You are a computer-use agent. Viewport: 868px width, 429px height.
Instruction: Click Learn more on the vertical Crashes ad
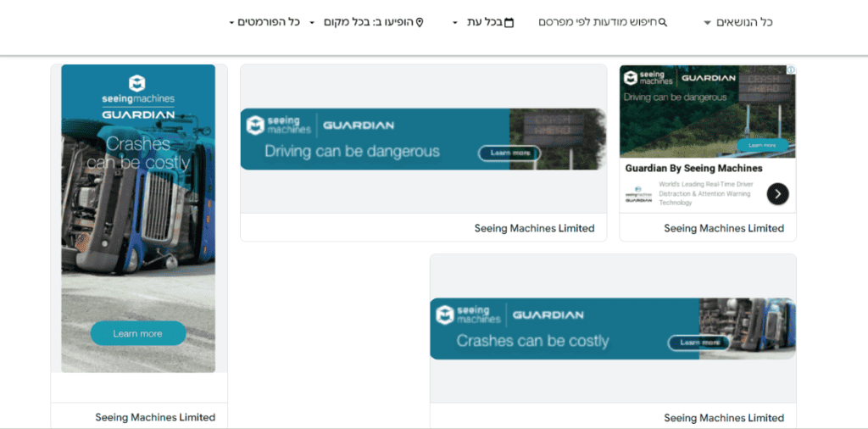(138, 333)
